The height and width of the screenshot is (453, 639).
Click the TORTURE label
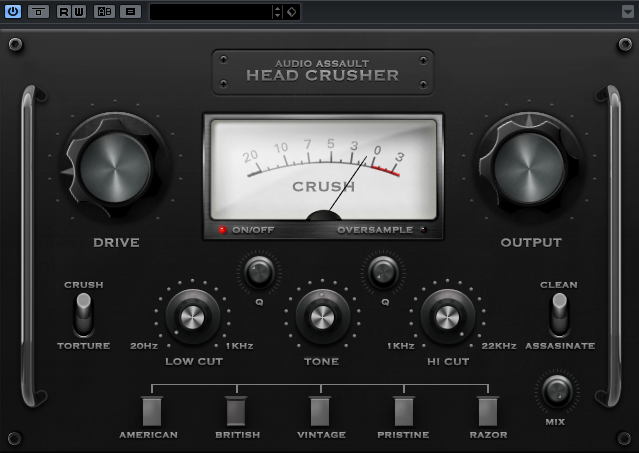pyautogui.click(x=84, y=346)
